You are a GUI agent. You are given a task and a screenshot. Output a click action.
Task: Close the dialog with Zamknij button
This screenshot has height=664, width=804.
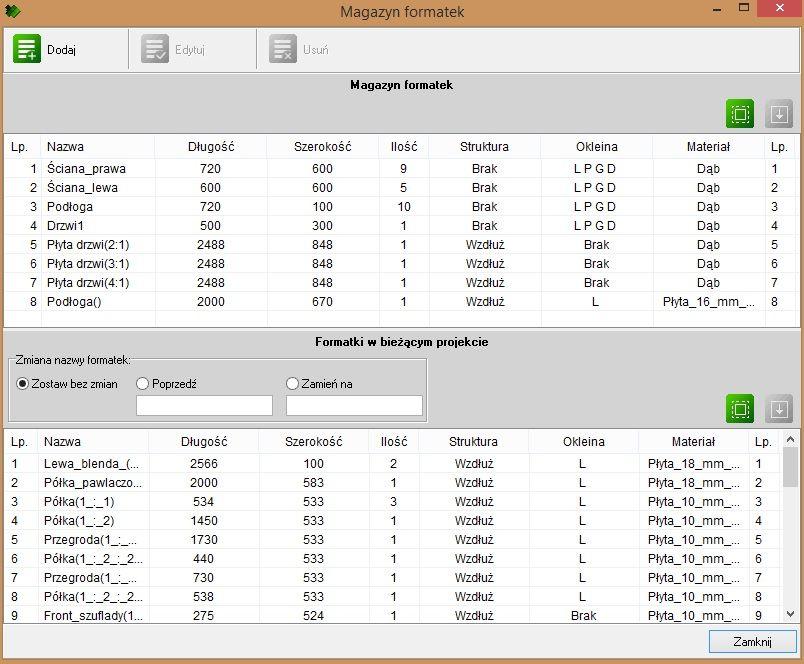[752, 641]
